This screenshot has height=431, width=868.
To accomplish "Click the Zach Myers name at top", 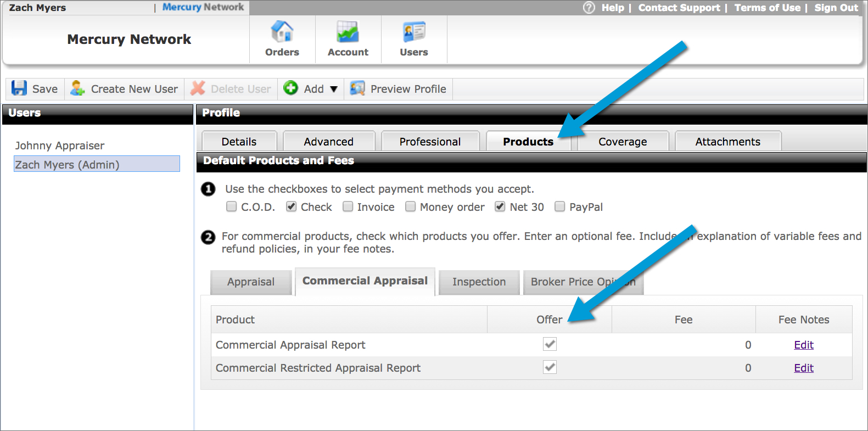I will pos(37,8).
